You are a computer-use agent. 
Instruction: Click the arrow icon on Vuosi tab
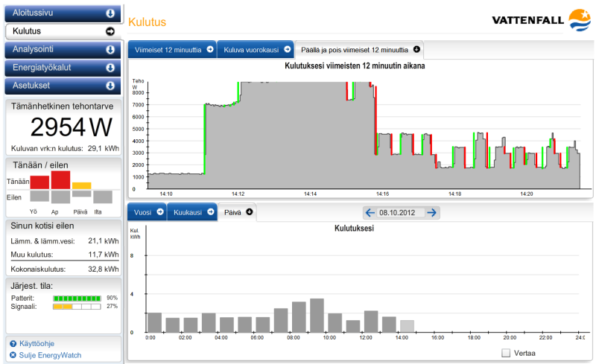pos(159,212)
